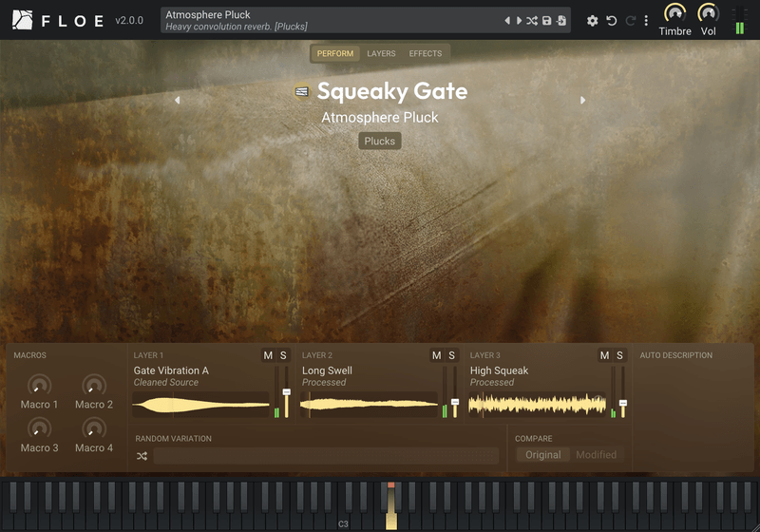760x532 pixels.
Task: Load previous preset with left arrow in preset bar
Action: pyautogui.click(x=507, y=20)
